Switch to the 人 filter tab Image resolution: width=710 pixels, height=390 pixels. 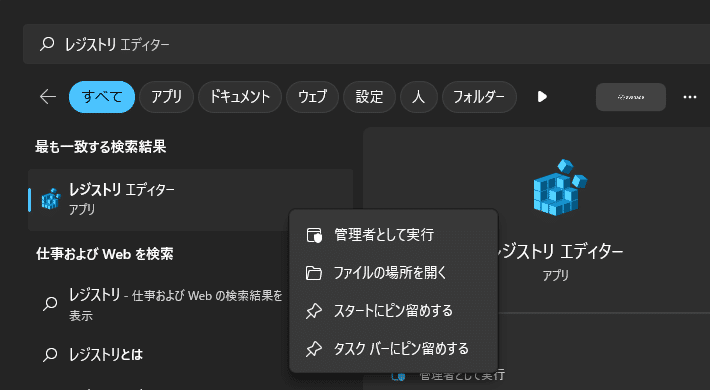click(x=419, y=96)
